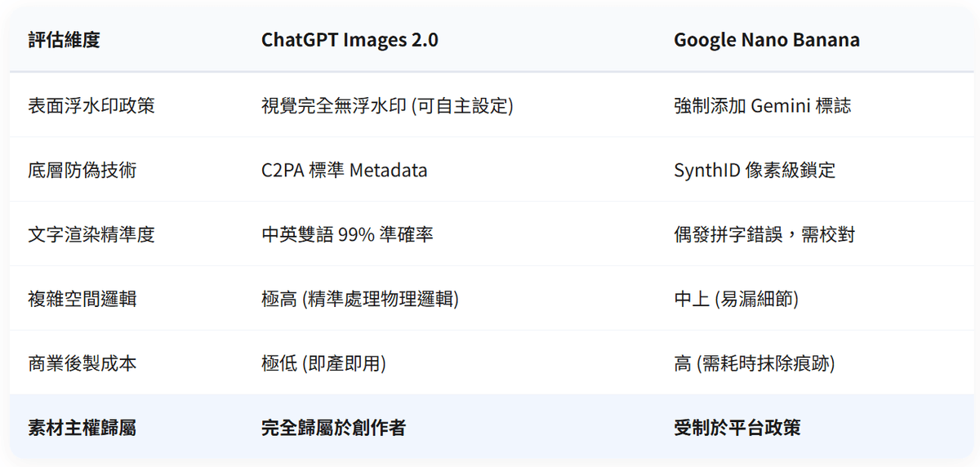Click the ChatGPT Images 2.0 column header
Viewport: 980px width, 467px height.
(350, 40)
